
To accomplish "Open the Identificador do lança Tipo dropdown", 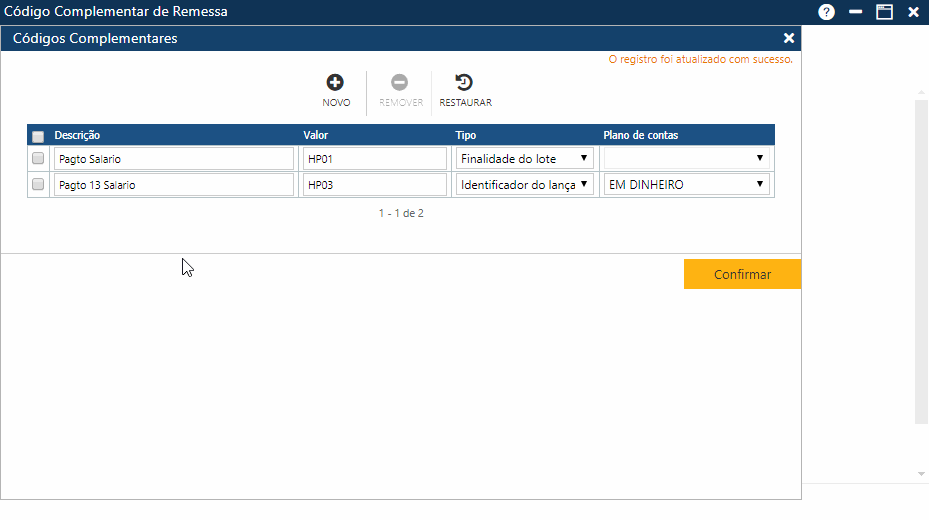I will tap(525, 185).
